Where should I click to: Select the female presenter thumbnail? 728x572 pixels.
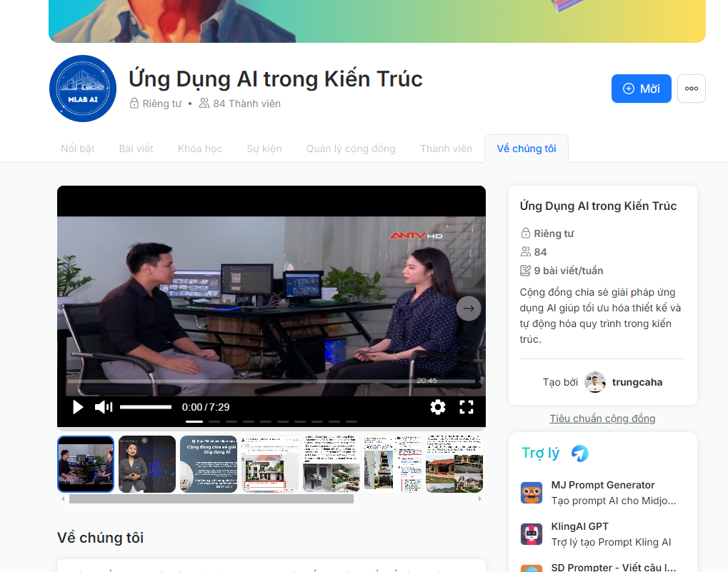pyautogui.click(x=146, y=464)
